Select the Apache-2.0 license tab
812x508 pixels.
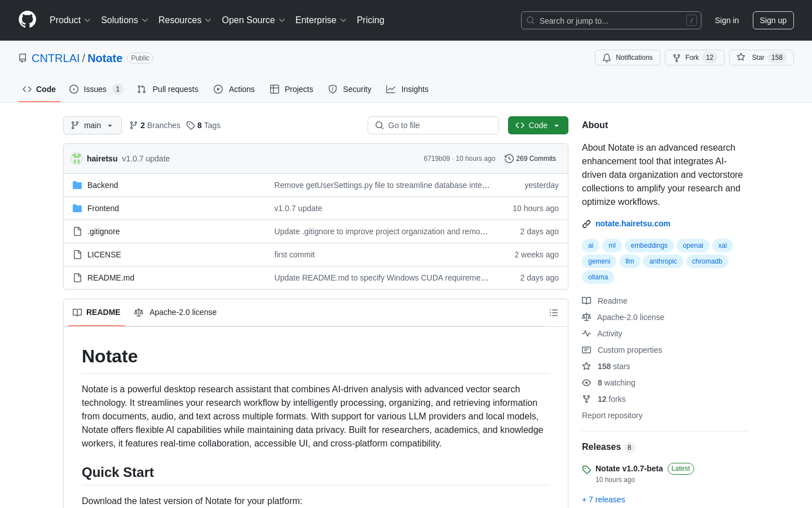(x=175, y=313)
